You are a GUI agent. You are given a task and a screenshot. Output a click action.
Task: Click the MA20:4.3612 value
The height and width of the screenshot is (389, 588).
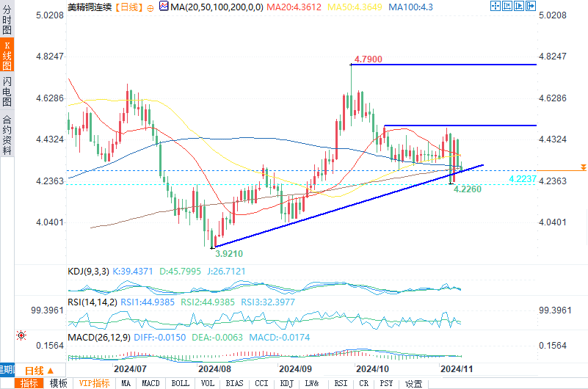(294, 7)
